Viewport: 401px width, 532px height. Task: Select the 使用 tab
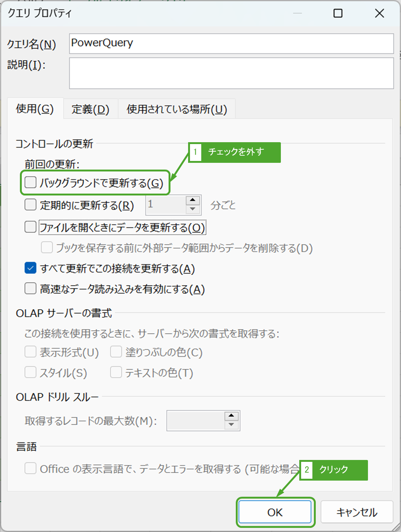coord(36,109)
